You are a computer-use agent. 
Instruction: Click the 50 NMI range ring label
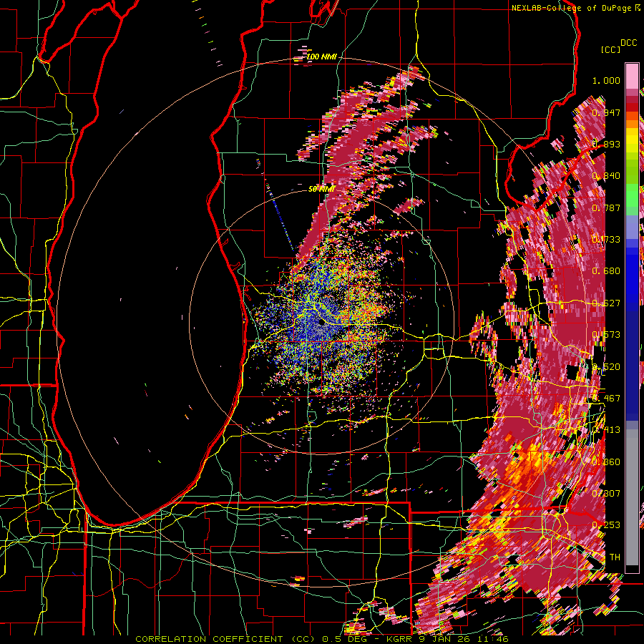321,189
